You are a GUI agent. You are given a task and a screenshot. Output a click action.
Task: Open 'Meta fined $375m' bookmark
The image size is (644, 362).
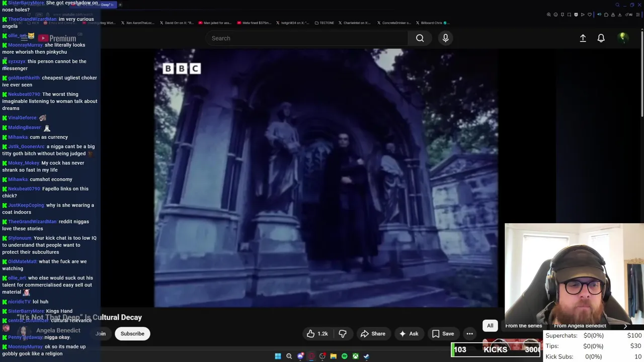click(x=254, y=23)
